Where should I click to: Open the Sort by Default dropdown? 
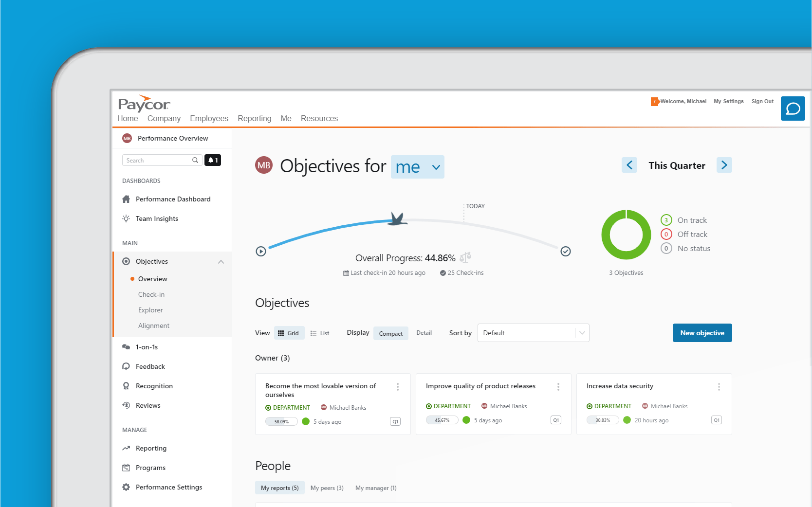pos(534,333)
